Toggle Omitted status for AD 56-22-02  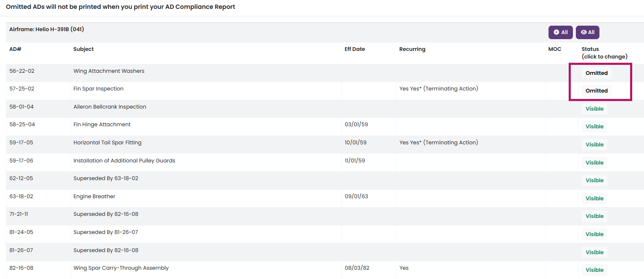click(596, 73)
